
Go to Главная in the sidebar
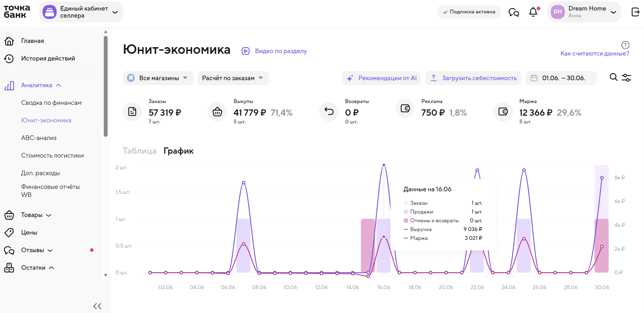32,41
